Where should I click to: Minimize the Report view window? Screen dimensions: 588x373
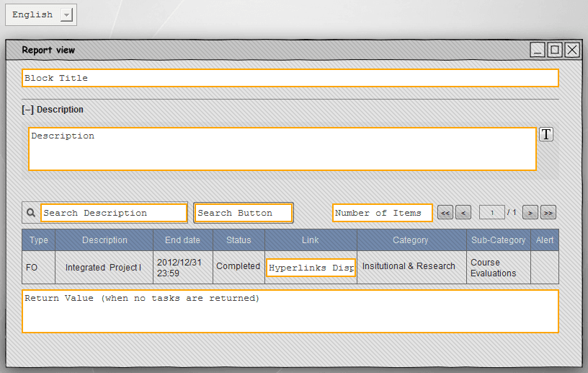click(x=538, y=50)
